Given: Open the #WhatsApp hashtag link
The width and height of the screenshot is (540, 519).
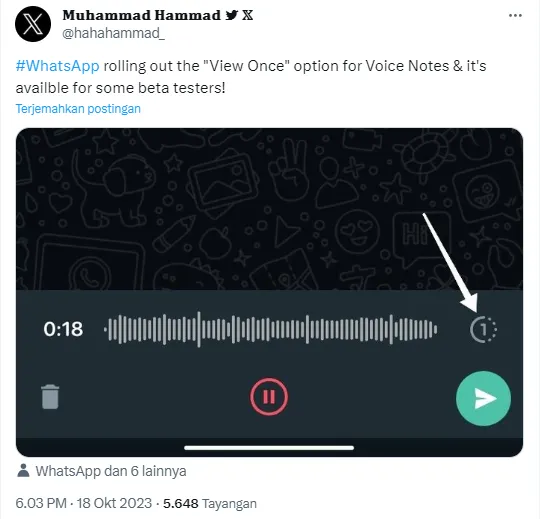Looking at the screenshot, I should [x=58, y=65].
